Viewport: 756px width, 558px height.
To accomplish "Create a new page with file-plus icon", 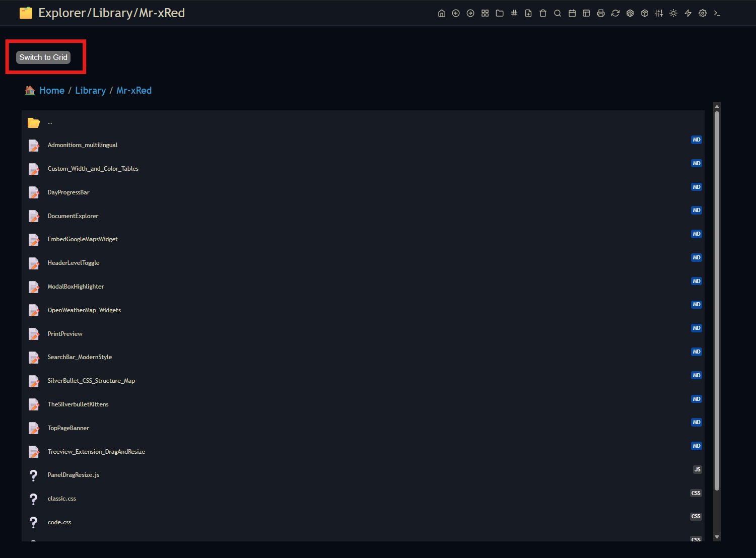I will 528,14.
